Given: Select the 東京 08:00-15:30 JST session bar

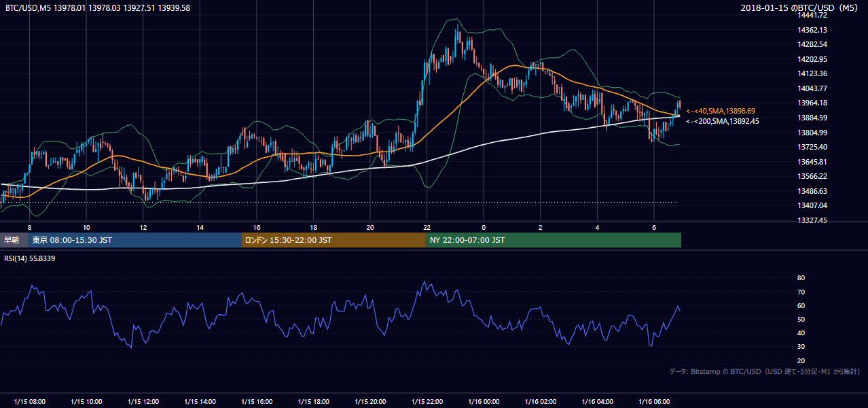Looking at the screenshot, I should coord(134,240).
